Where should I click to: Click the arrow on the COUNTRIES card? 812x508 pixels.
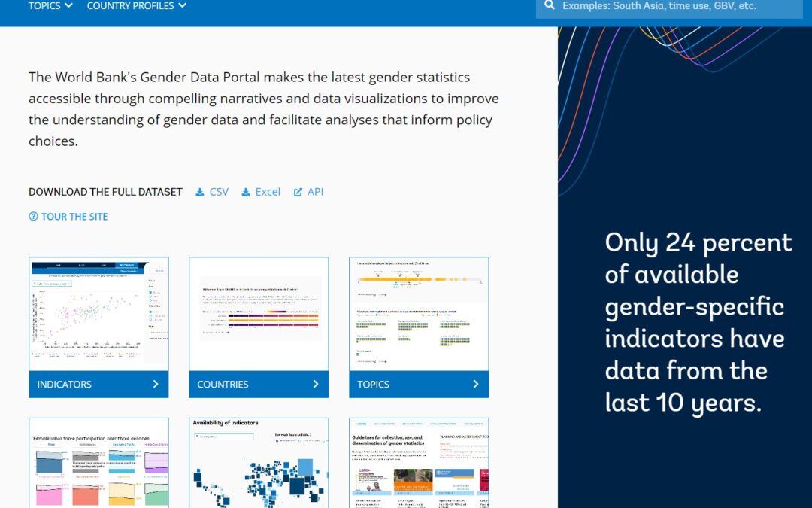315,384
